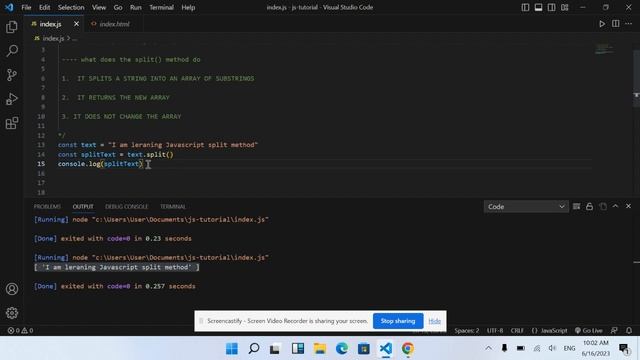Toggle the secondary side bar layout icon

click(x=551, y=7)
